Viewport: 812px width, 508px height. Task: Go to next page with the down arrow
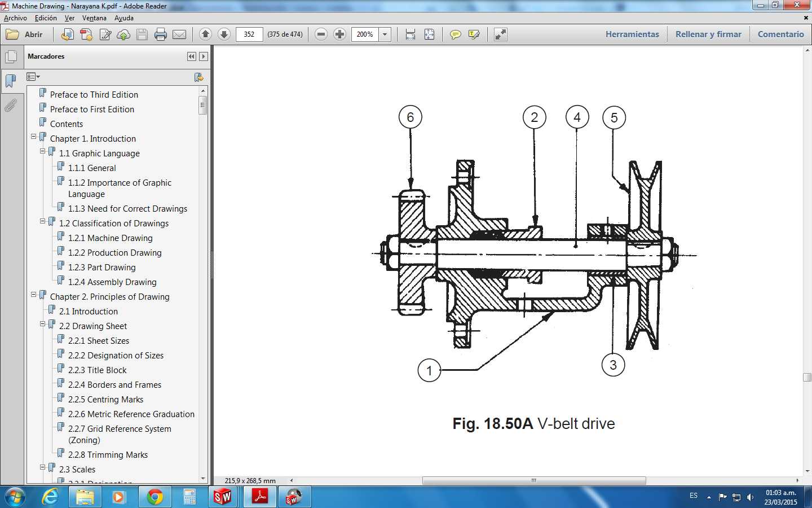tap(224, 34)
